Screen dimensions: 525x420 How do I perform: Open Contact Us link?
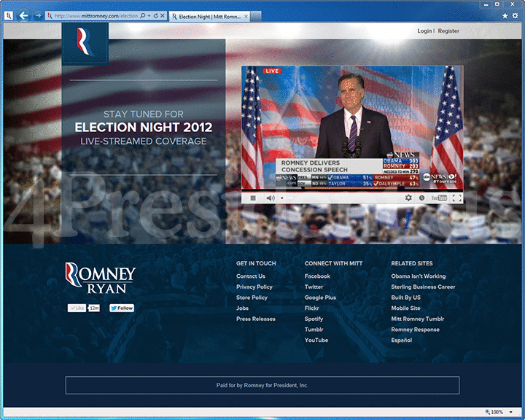click(x=250, y=276)
